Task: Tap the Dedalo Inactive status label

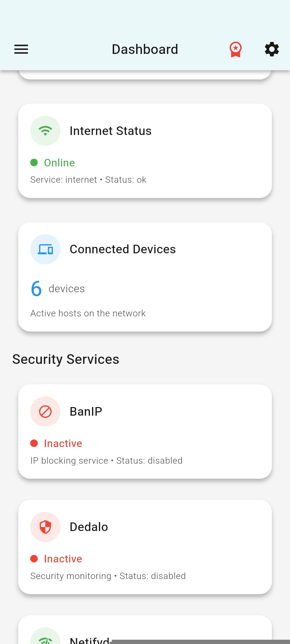Action: pos(63,559)
